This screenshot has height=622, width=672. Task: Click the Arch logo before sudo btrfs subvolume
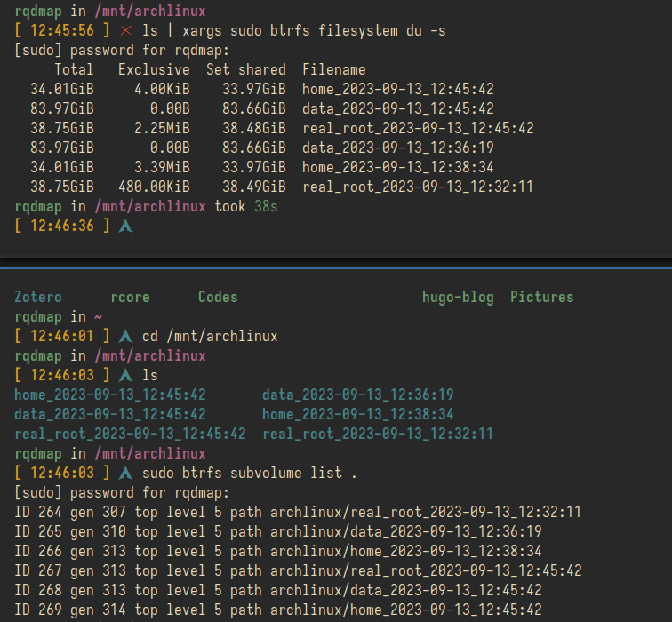125,474
